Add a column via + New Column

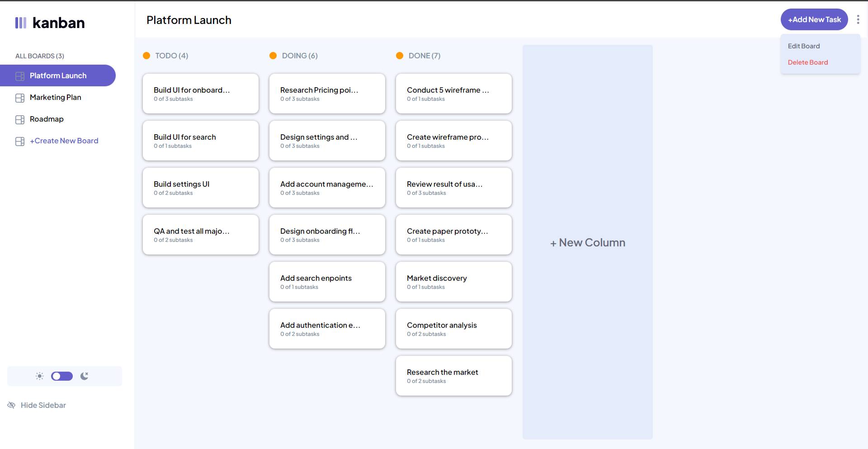point(588,242)
